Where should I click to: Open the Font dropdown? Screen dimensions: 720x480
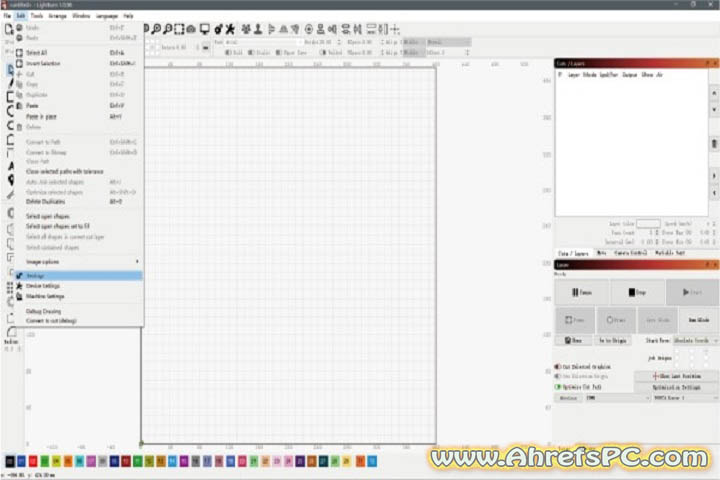[263, 42]
